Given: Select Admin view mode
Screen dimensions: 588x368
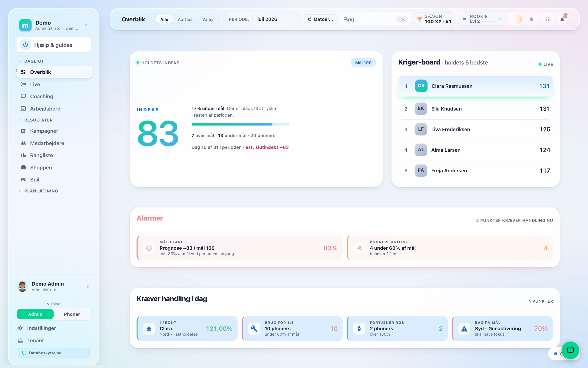Looking at the screenshot, I should pos(35,314).
